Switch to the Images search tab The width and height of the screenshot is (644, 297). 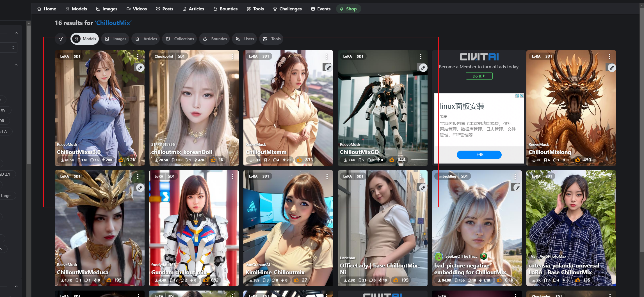tap(115, 39)
